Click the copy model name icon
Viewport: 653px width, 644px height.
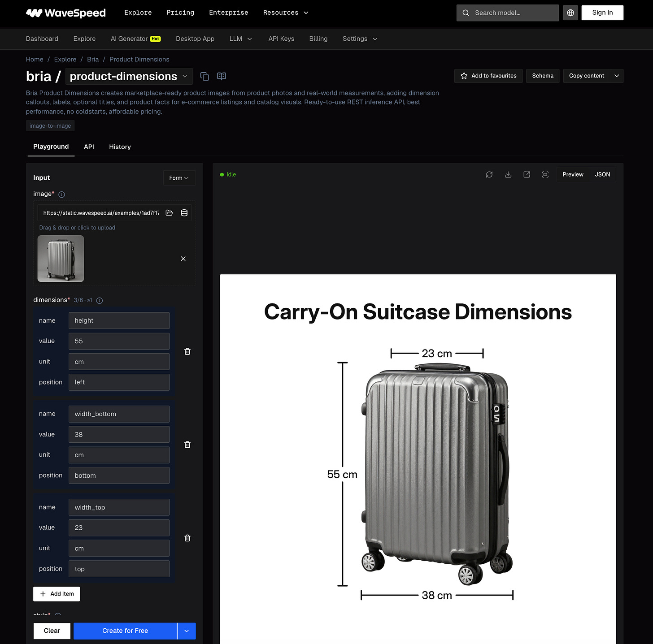[205, 76]
